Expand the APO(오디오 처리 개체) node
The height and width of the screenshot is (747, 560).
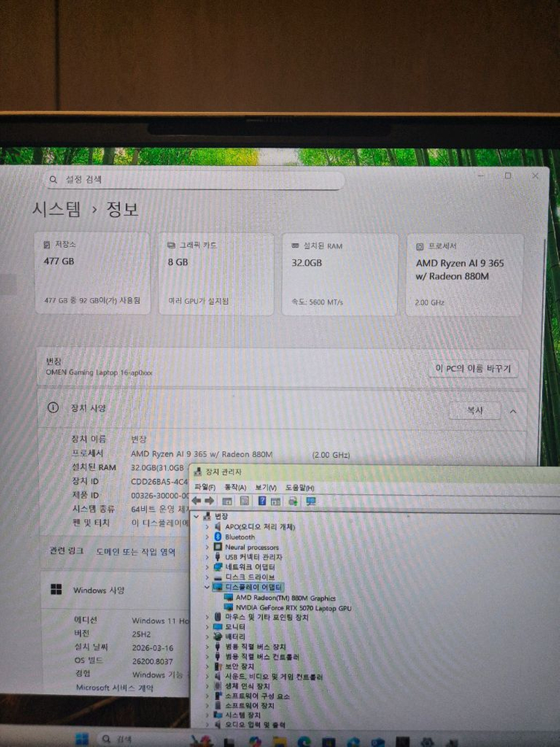tap(207, 527)
